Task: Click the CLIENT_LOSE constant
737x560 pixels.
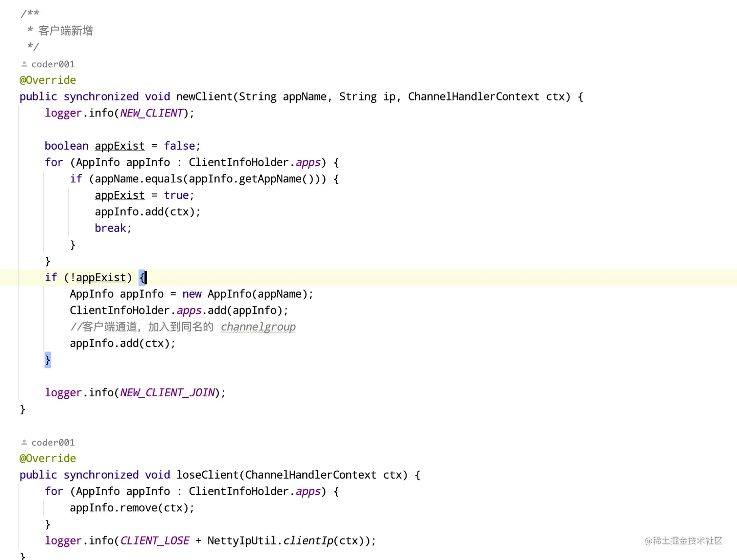Action: pos(155,541)
